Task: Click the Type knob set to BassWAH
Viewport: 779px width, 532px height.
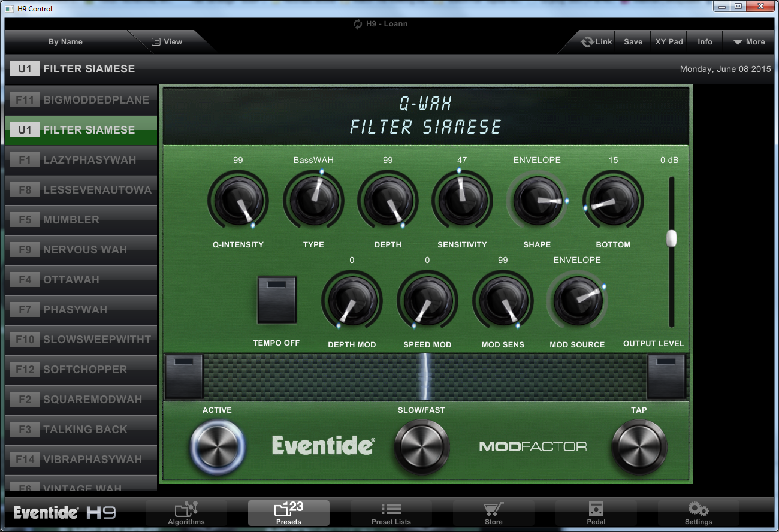Action: (x=313, y=200)
